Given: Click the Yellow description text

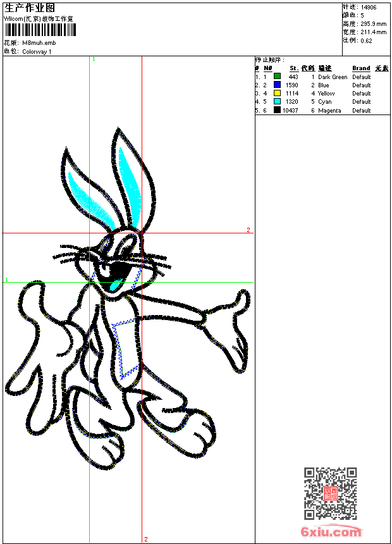Looking at the screenshot, I should pos(326,94).
